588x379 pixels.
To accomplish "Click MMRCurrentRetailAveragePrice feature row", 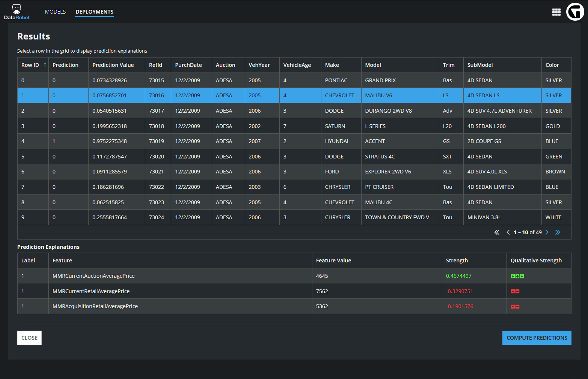I will tap(294, 291).
